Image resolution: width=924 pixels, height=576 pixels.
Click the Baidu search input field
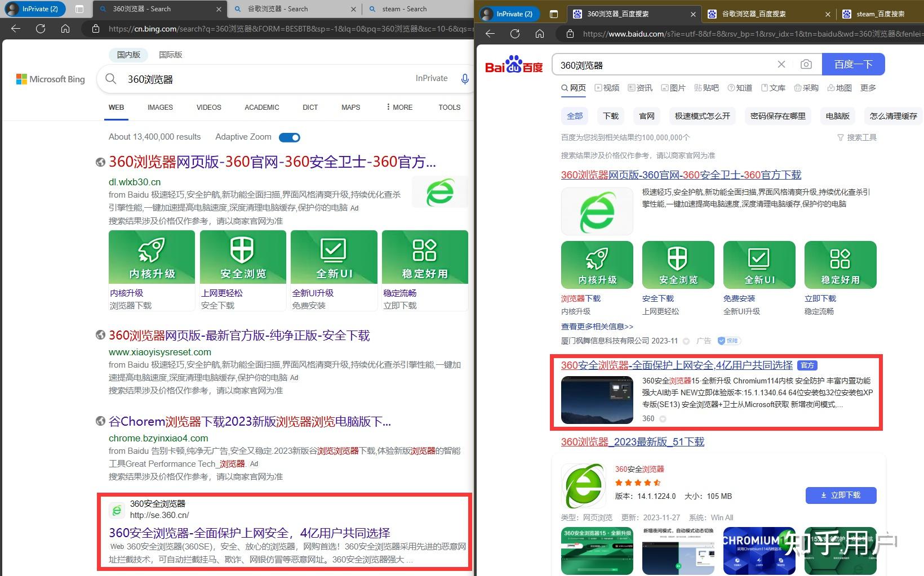(665, 65)
